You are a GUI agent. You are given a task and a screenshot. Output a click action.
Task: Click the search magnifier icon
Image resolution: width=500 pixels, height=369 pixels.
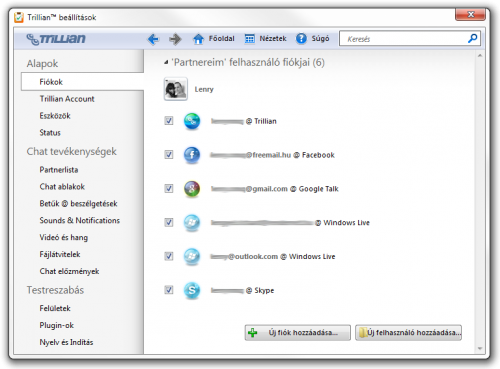(472, 38)
